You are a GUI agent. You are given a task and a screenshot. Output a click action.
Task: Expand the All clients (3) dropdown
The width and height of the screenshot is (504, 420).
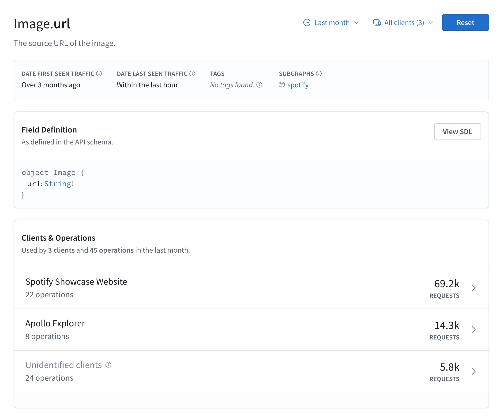pos(403,22)
